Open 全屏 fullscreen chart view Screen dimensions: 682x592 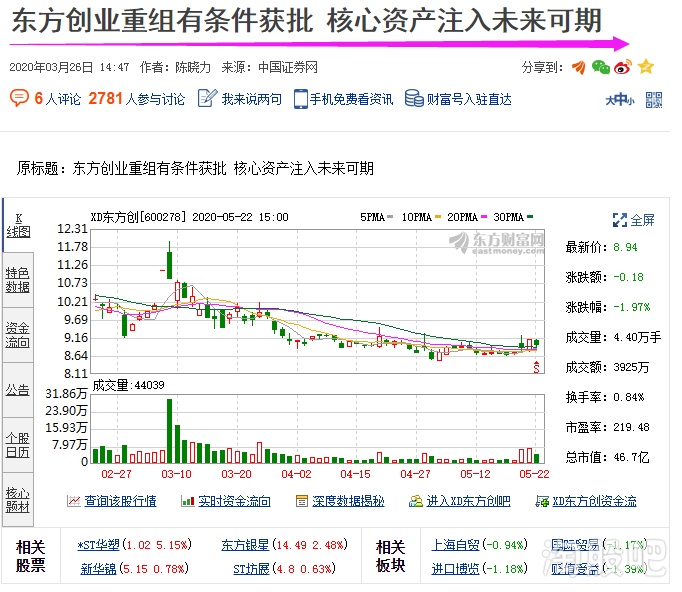click(634, 220)
